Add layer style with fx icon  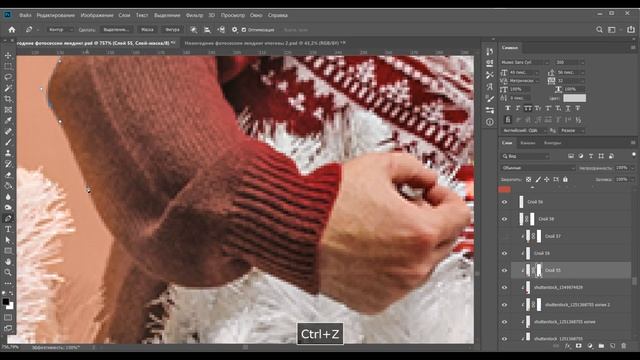point(567,346)
